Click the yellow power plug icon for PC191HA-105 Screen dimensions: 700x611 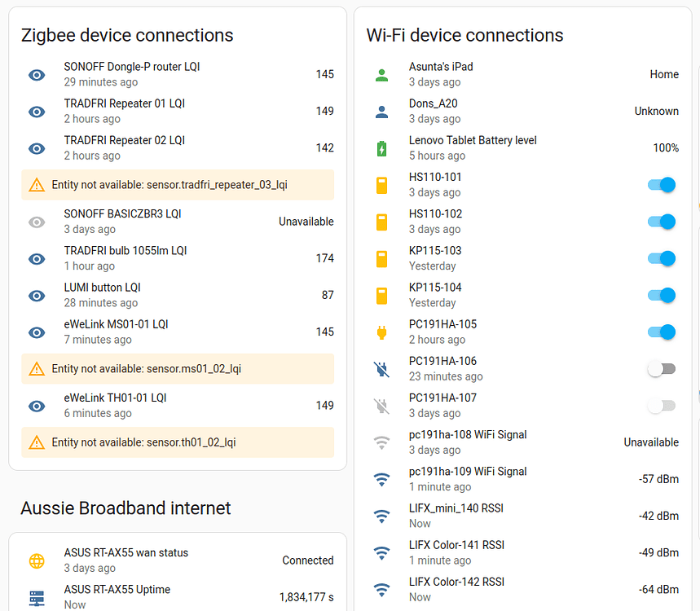381,332
